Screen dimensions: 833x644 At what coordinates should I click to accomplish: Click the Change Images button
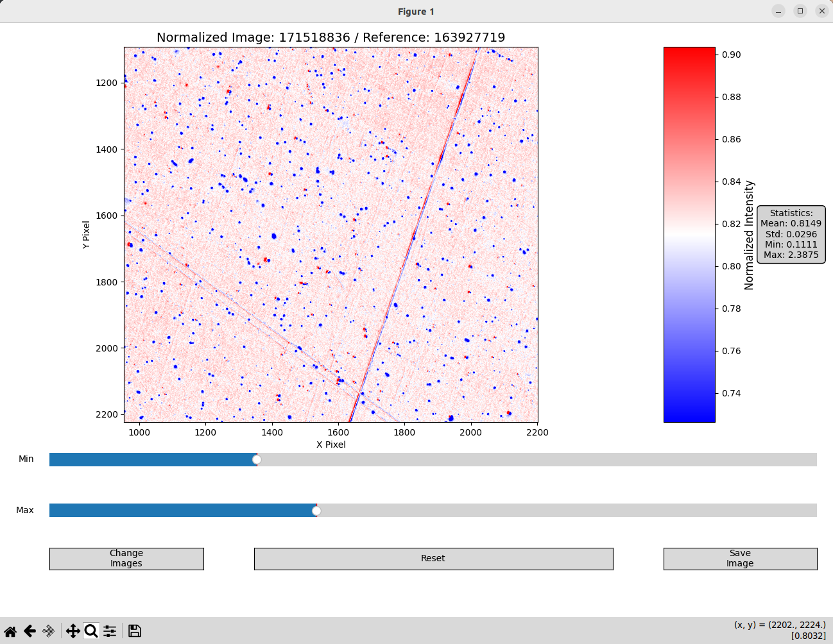coord(126,558)
